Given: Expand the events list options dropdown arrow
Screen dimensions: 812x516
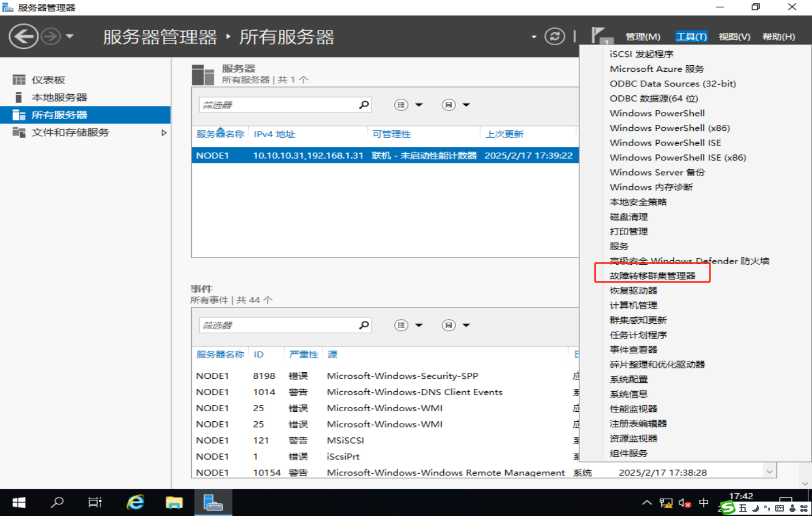Looking at the screenshot, I should 419,325.
